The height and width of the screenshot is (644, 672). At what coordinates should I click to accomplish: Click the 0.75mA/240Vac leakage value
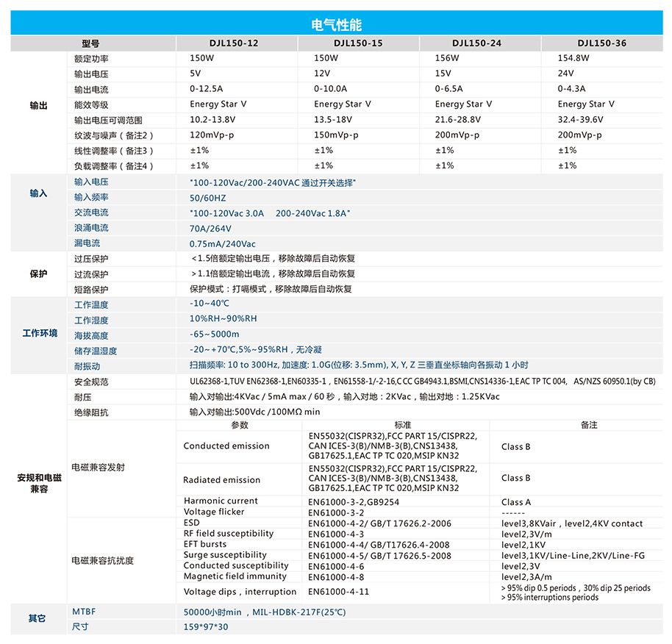pyautogui.click(x=223, y=244)
